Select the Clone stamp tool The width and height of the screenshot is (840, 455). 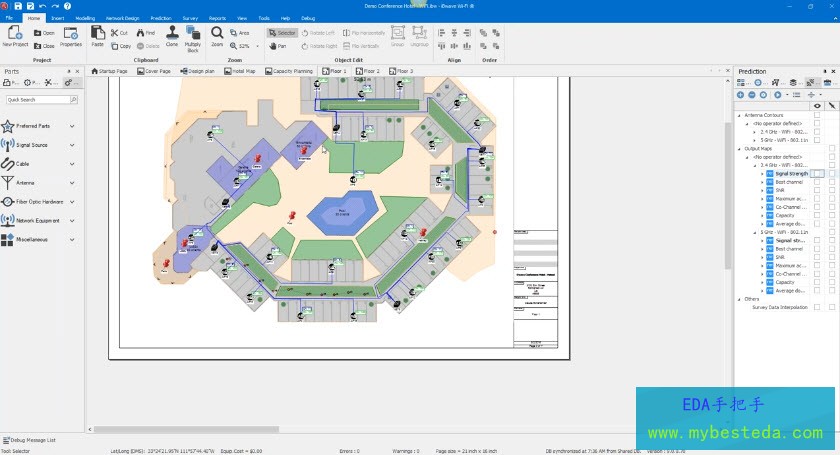(171, 36)
